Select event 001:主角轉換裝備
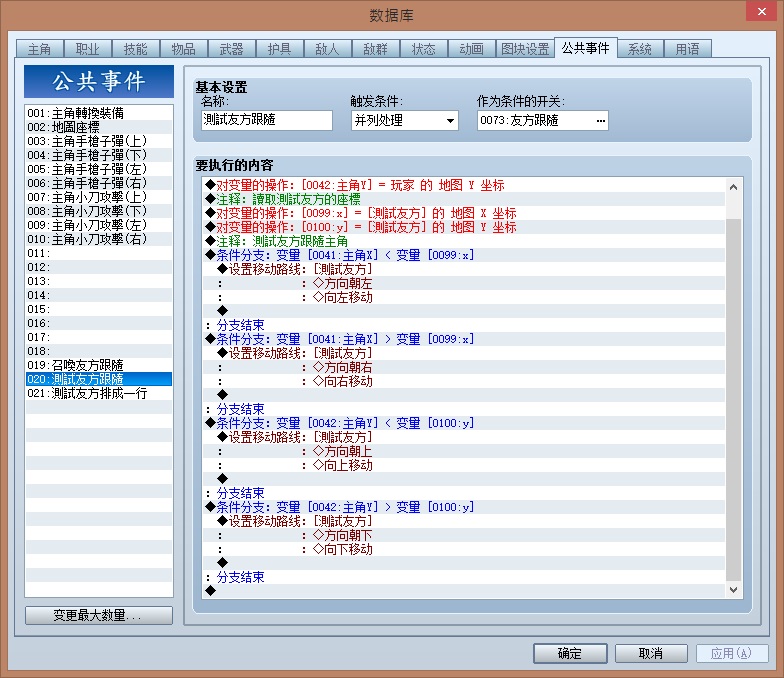784x678 pixels. (99, 113)
